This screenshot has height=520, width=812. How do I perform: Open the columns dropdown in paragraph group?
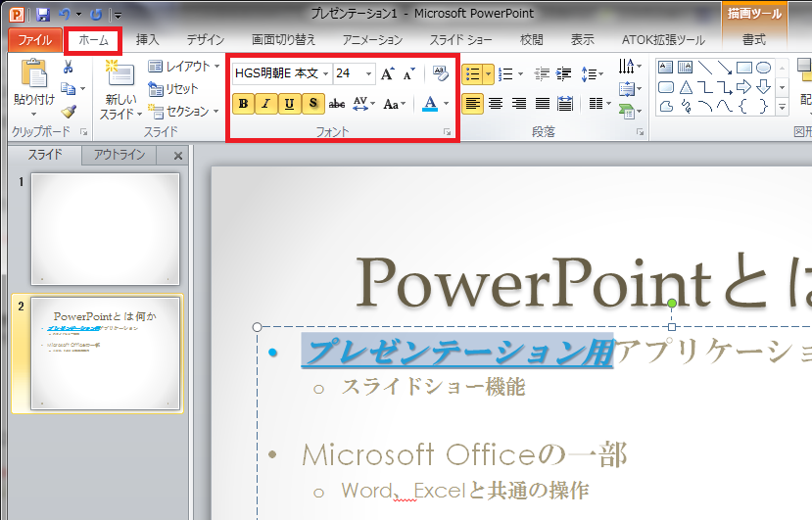click(x=600, y=104)
